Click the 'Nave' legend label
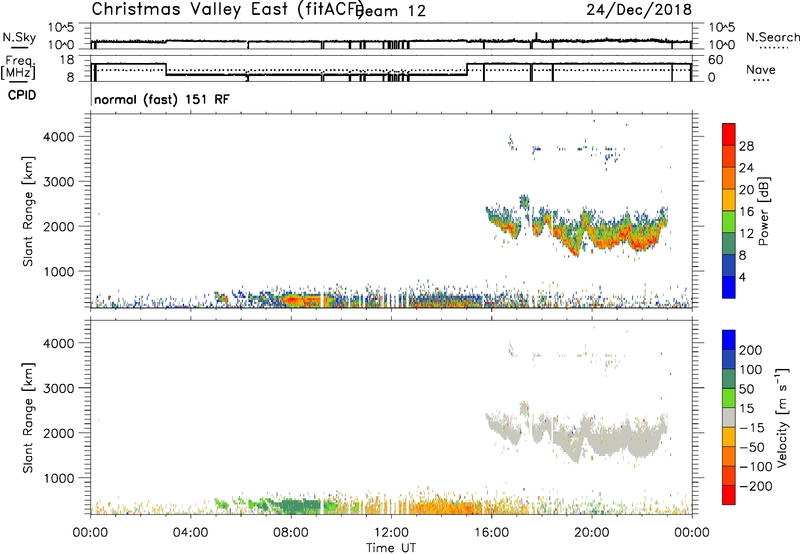Screen dimensions: 800x554 (x=761, y=69)
